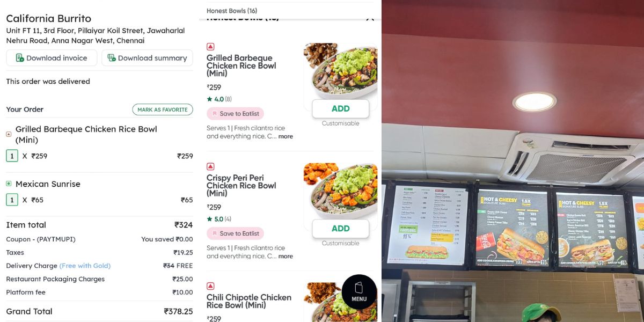
Task: Save Crispy Peri Peri bowl to Eatlist
Action: (235, 233)
